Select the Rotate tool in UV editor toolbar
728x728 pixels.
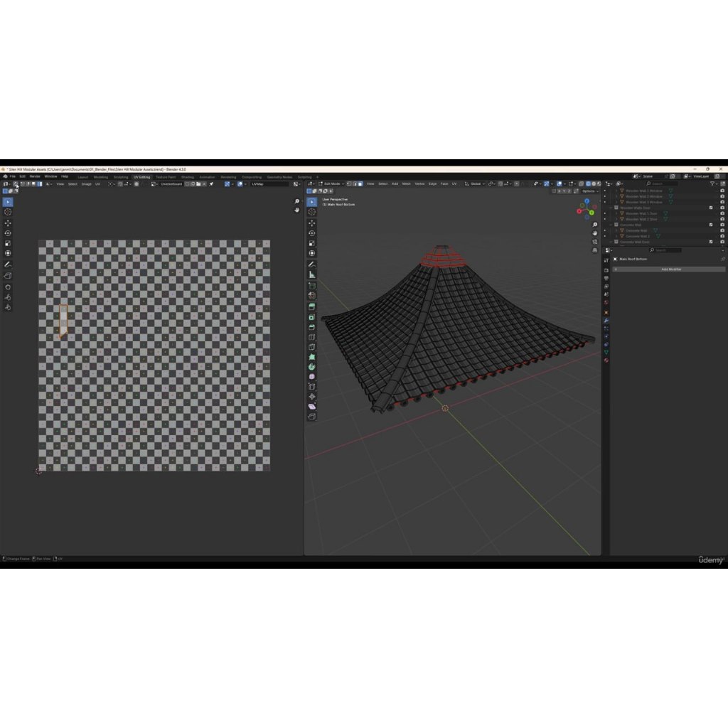tap(8, 233)
